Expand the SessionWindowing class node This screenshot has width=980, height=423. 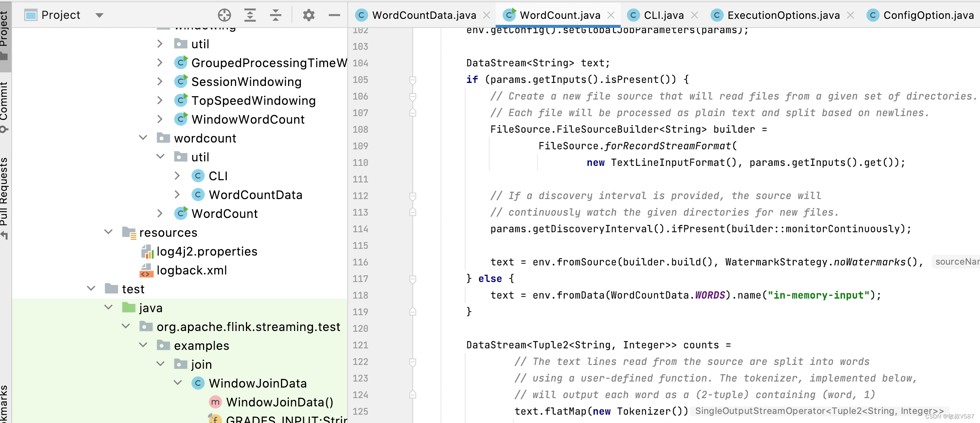coord(160,81)
